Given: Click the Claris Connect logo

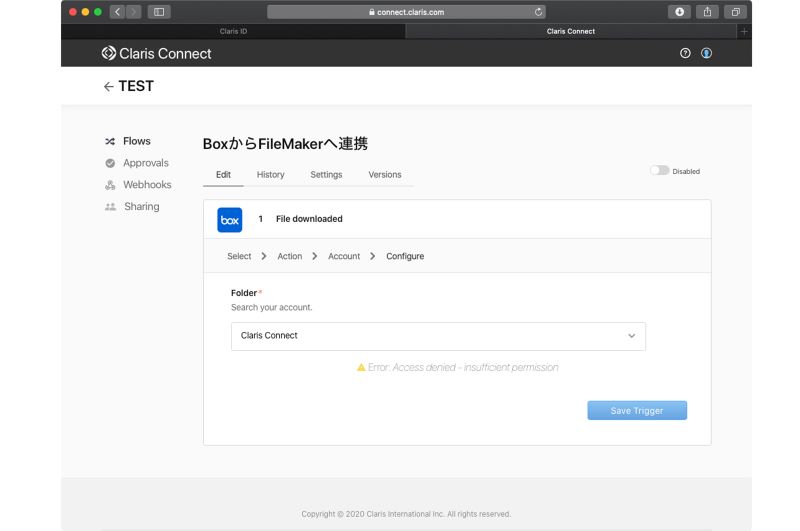Looking at the screenshot, I should point(156,54).
